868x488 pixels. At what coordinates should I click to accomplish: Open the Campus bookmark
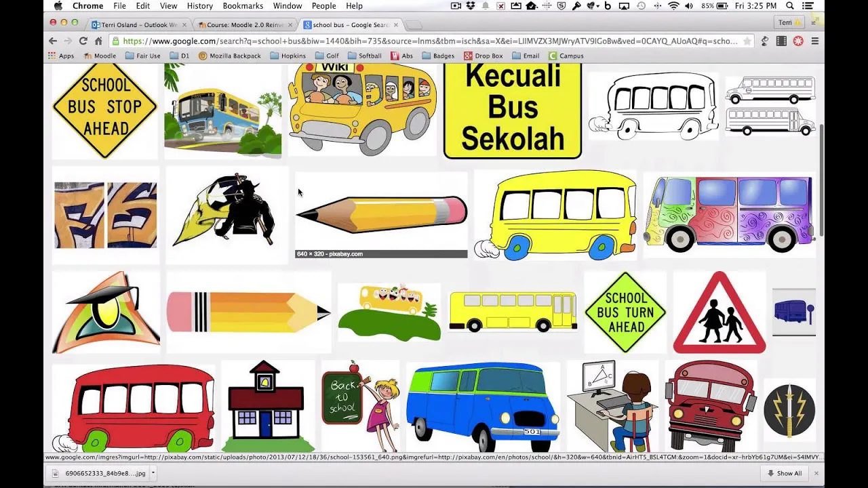pyautogui.click(x=566, y=56)
